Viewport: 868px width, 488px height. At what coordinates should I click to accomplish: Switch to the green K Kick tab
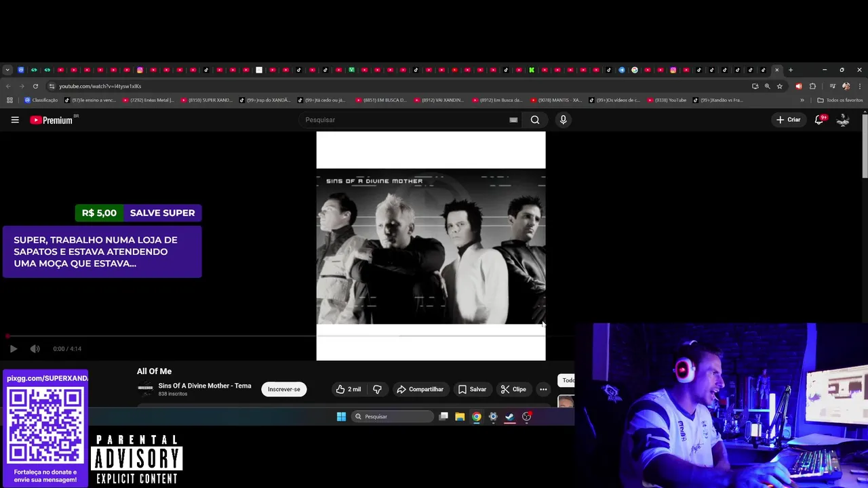click(x=532, y=70)
